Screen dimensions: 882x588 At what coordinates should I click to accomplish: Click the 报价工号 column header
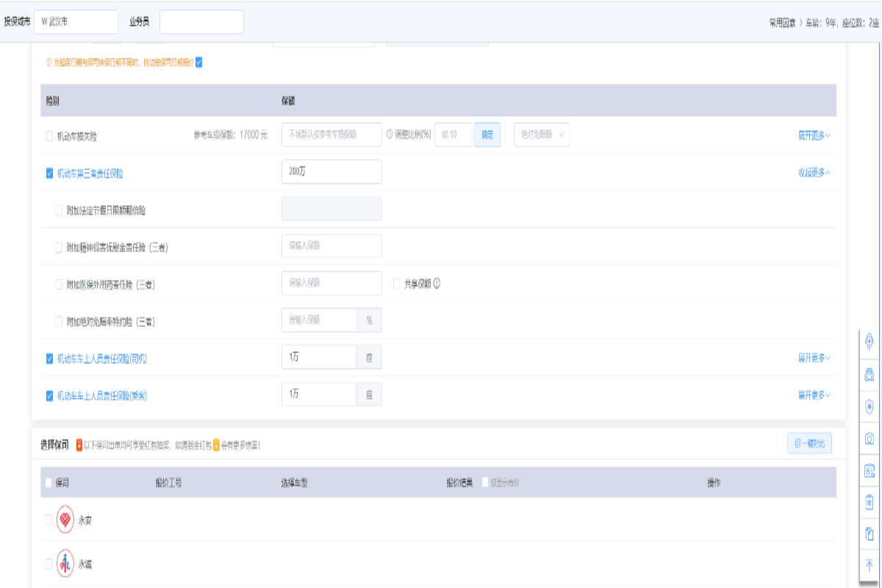[168, 483]
